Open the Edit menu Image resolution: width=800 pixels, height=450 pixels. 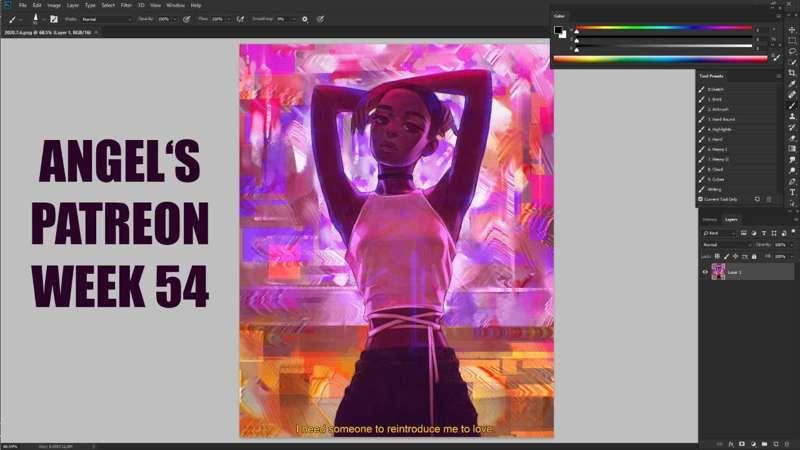[37, 5]
